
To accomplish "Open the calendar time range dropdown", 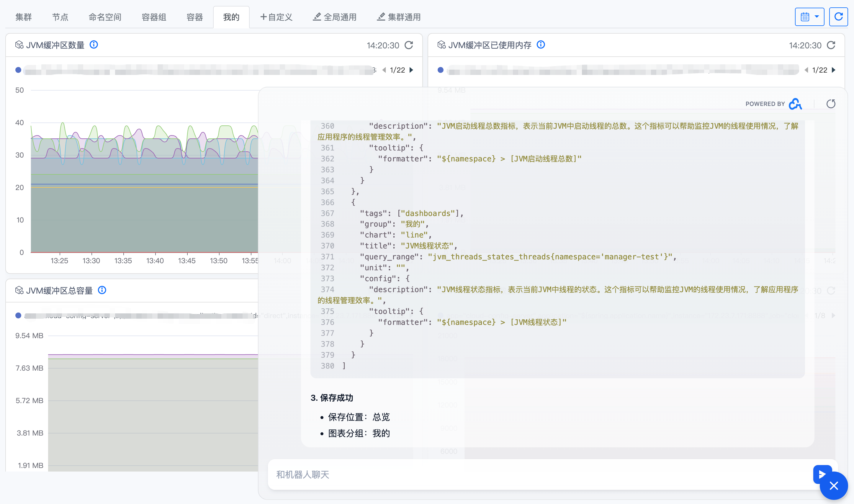I will [809, 17].
